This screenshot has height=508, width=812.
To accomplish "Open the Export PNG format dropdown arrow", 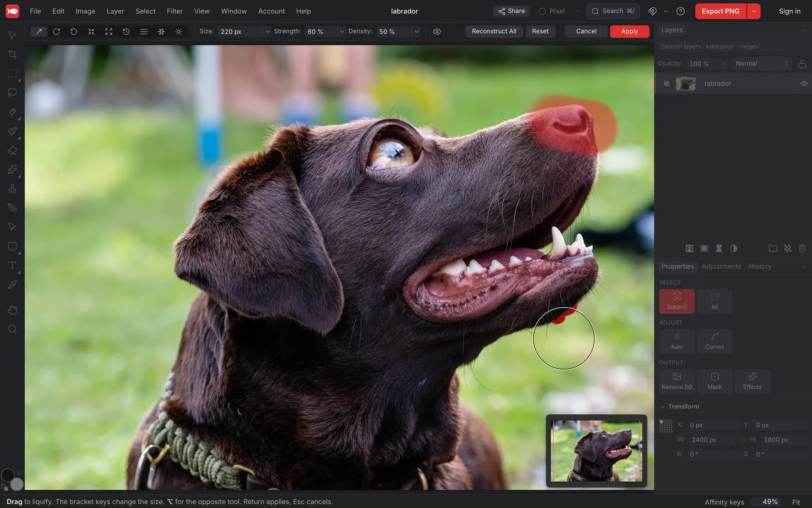I will [754, 11].
